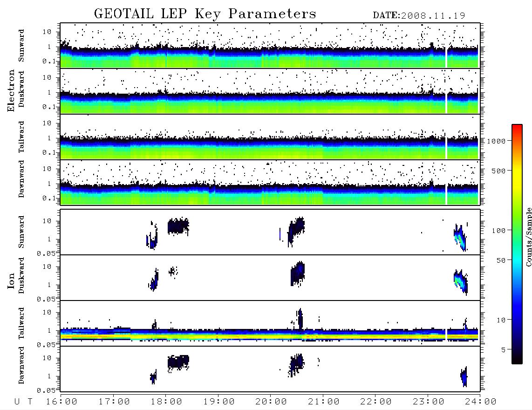Click the 10 tick of Ion Dawnward axis
The height and width of the screenshot is (410, 532).
pos(47,358)
